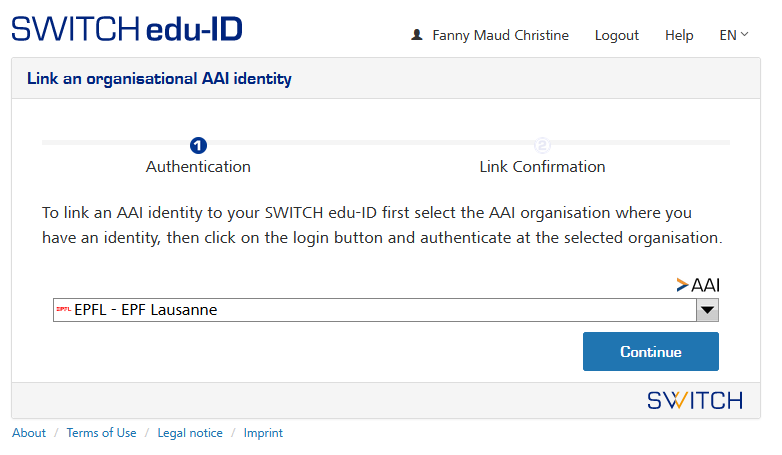782x455 pixels.
Task: Open the Terms of Use link
Action: coord(101,433)
